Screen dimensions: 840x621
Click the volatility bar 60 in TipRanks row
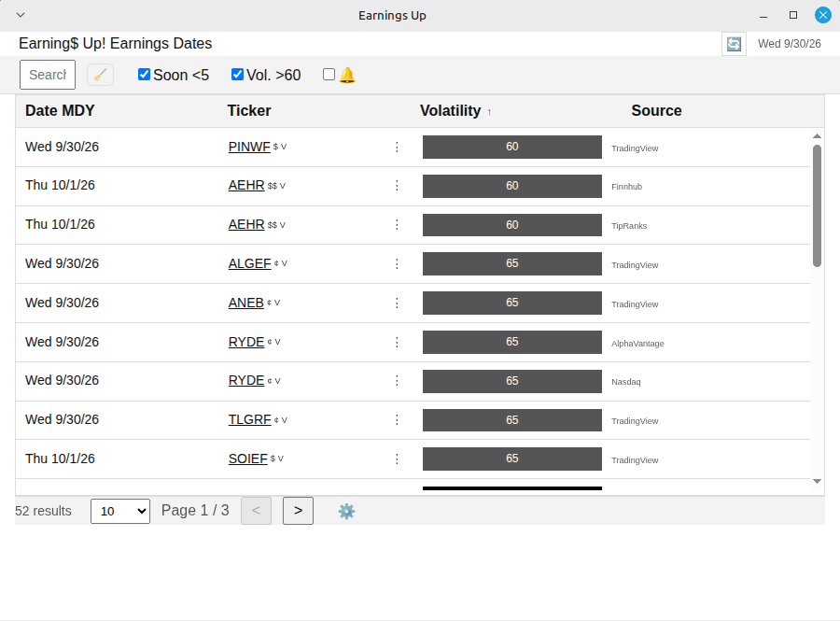[512, 225]
